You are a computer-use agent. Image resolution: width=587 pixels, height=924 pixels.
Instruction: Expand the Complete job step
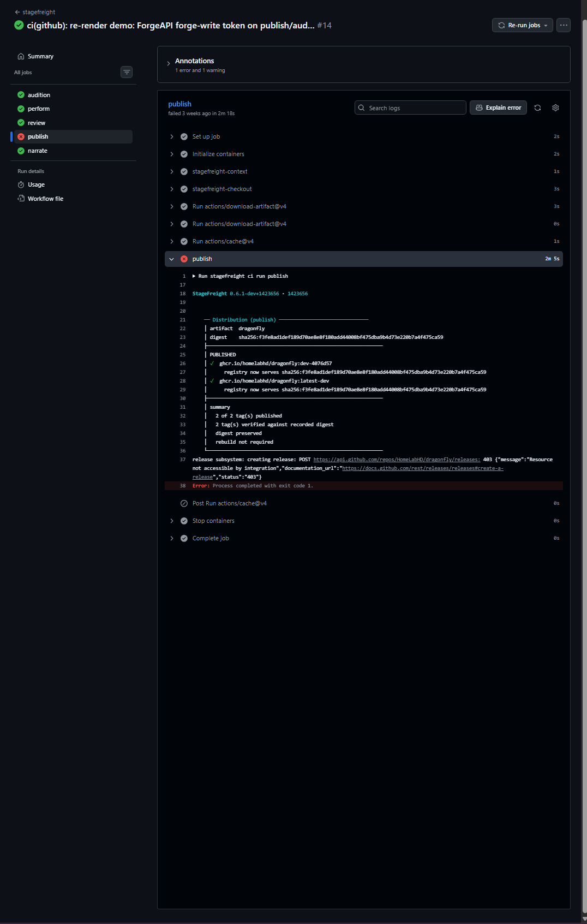[364, 538]
